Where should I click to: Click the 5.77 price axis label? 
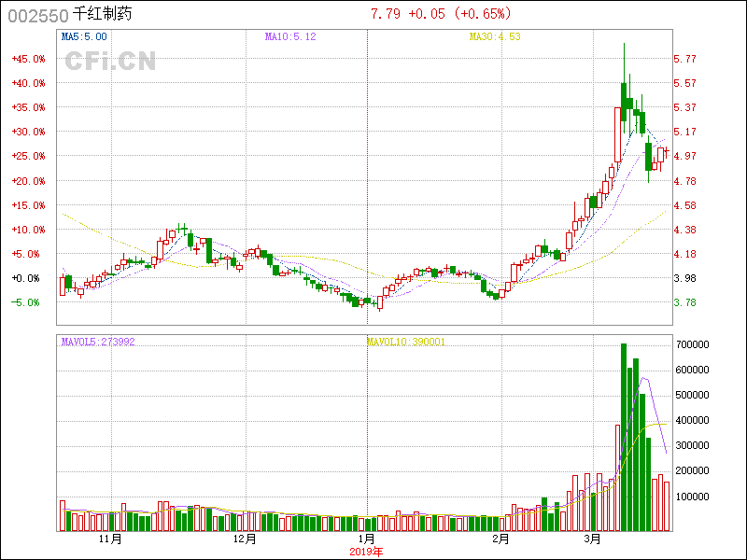[x=684, y=59]
